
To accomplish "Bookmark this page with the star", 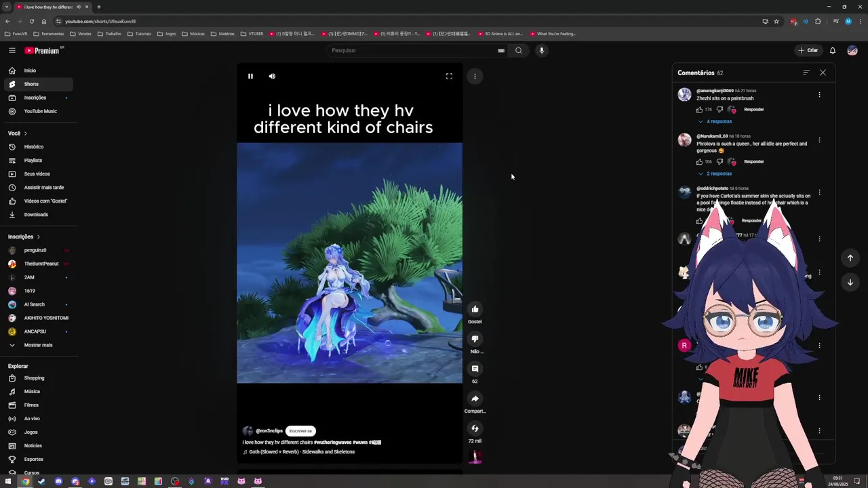I will pyautogui.click(x=776, y=21).
